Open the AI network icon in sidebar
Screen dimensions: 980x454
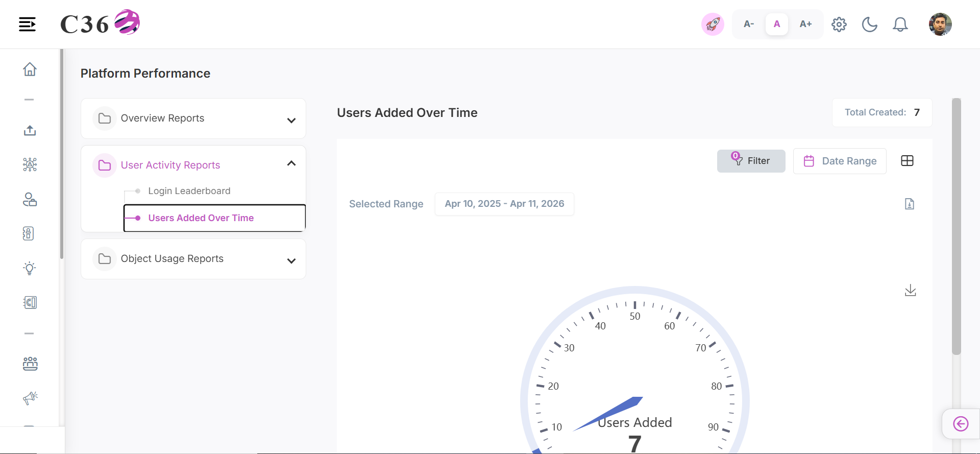pyautogui.click(x=30, y=164)
